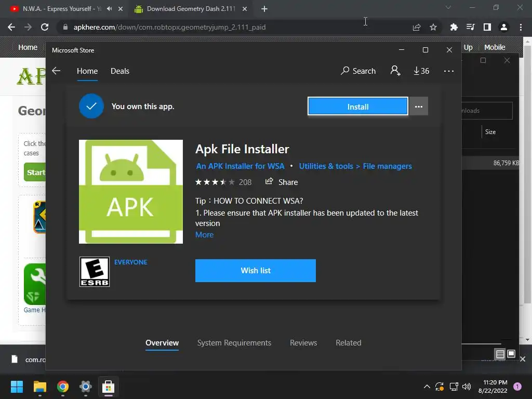Bookmark this page with star icon
Screen dimensions: 532x399
433,27
